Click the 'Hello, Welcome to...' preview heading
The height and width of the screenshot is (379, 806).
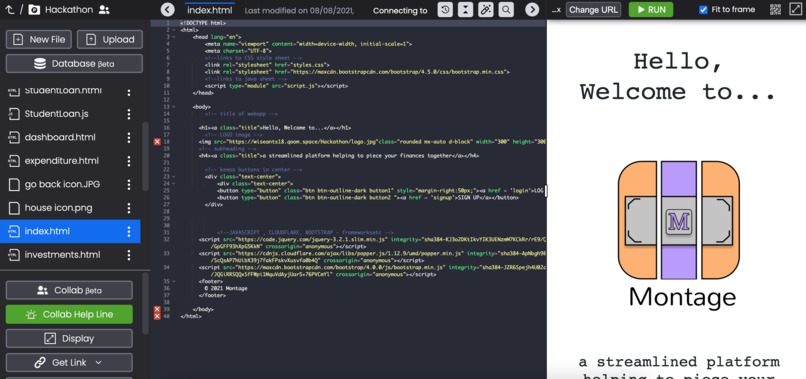[678, 77]
